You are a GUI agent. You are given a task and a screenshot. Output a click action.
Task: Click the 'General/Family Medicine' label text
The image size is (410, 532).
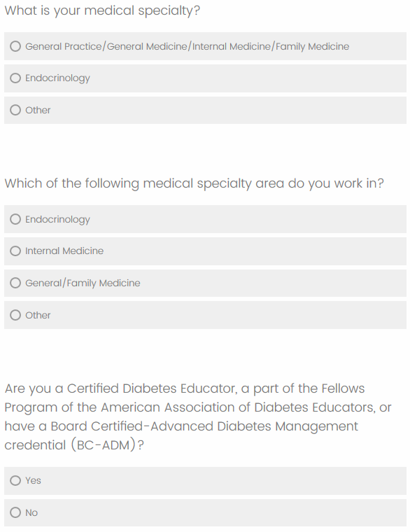pyautogui.click(x=83, y=283)
